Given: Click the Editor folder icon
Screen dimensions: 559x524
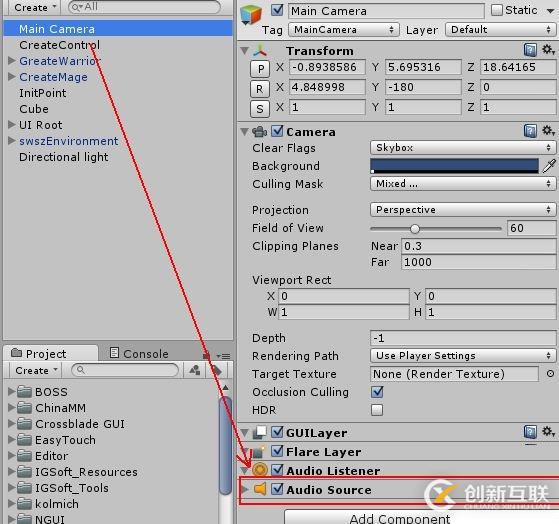Looking at the screenshot, I should coord(25,456).
